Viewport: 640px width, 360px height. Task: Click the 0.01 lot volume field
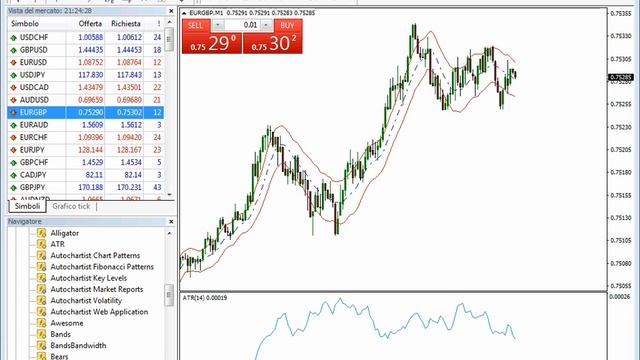(242, 25)
